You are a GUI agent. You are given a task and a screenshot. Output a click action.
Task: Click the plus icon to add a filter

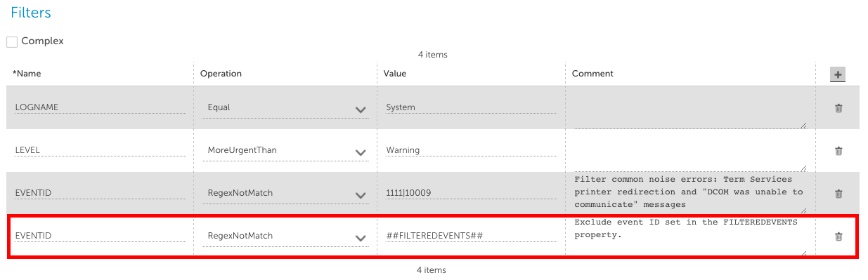click(837, 74)
